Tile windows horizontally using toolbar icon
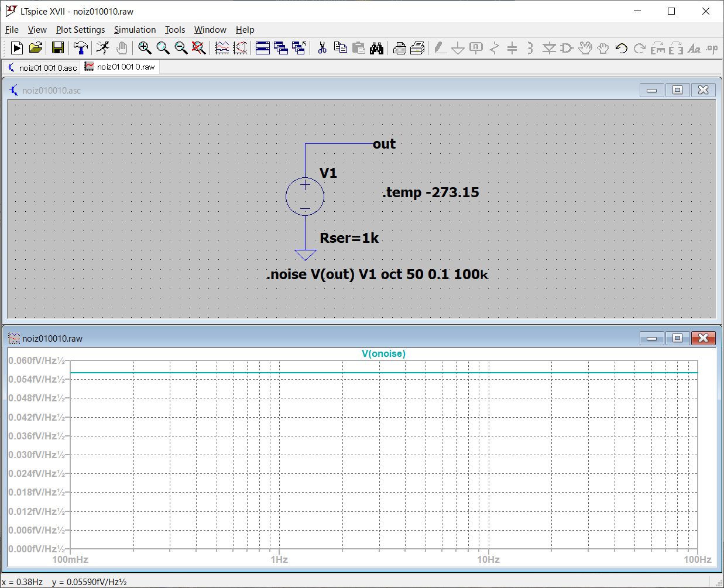Screen dimensions: 724x588 263,48
